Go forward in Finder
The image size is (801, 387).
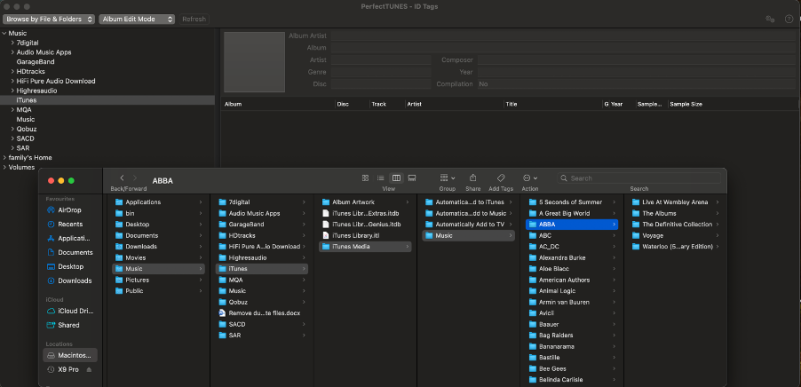pos(135,178)
